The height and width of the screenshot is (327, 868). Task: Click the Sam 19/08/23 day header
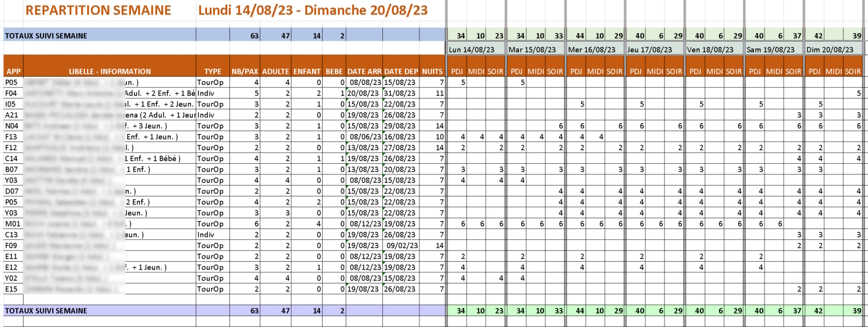tap(774, 50)
